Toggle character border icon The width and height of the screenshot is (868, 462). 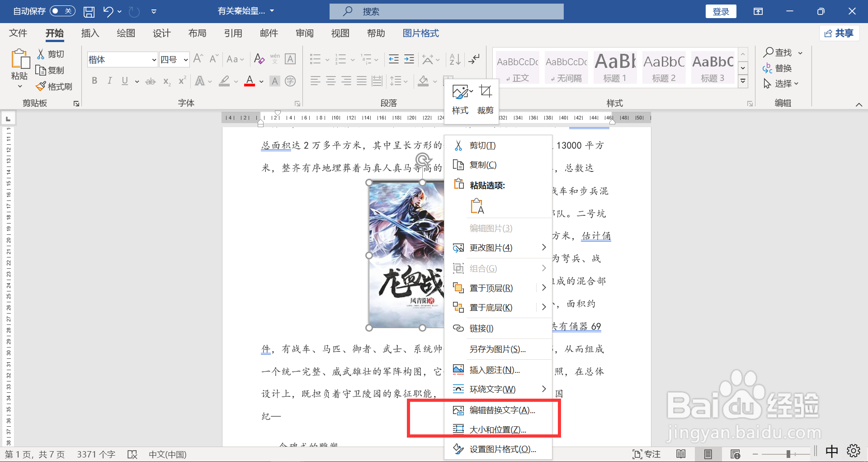coord(290,59)
